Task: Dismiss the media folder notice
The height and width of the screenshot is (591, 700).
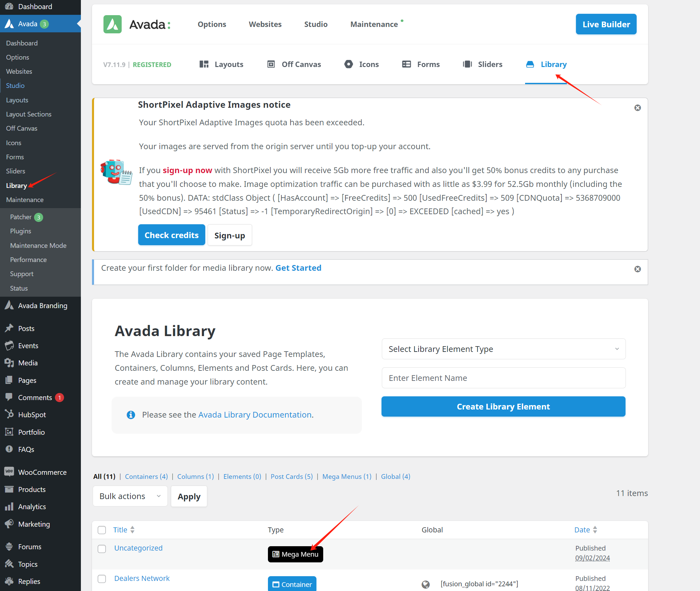Action: click(x=637, y=269)
